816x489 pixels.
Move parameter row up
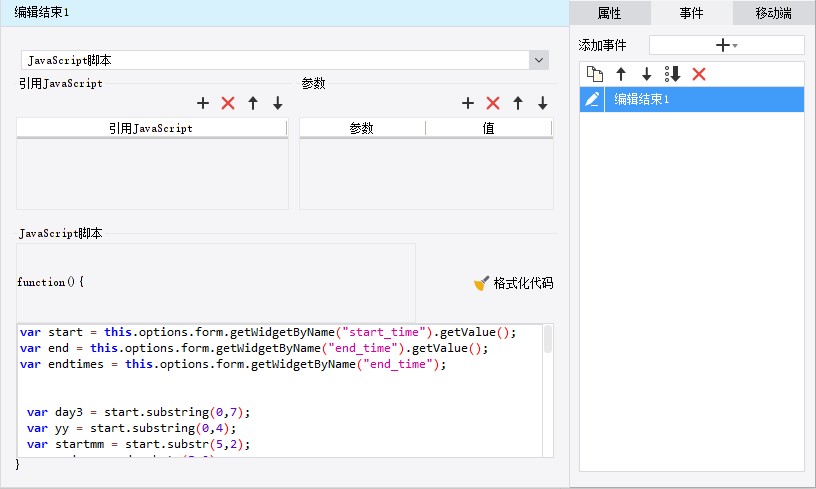[x=518, y=103]
